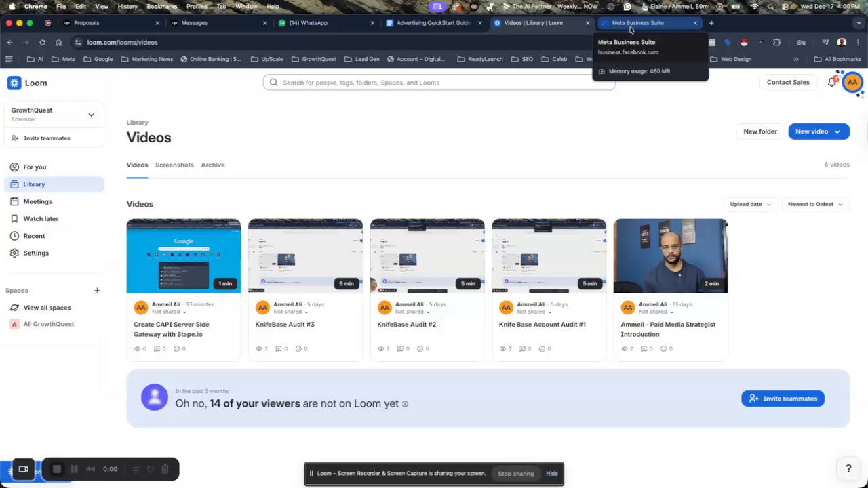Go to For you in the sidebar

(x=54, y=167)
